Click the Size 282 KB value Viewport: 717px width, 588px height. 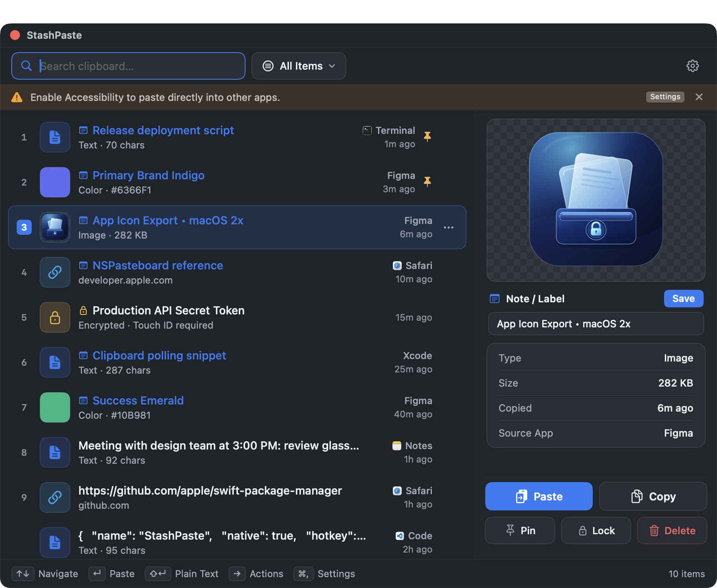pyautogui.click(x=675, y=383)
